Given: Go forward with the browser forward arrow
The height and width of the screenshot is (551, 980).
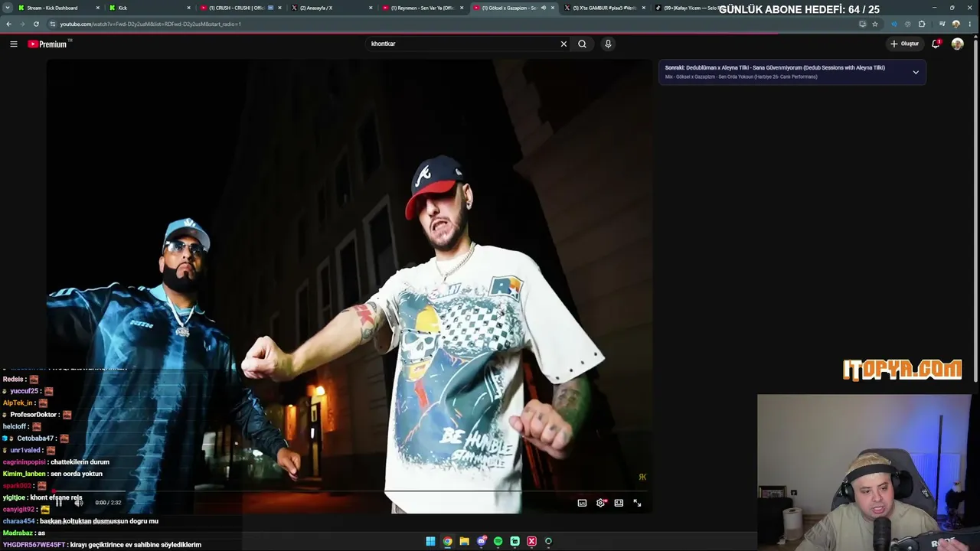Looking at the screenshot, I should click(x=21, y=24).
